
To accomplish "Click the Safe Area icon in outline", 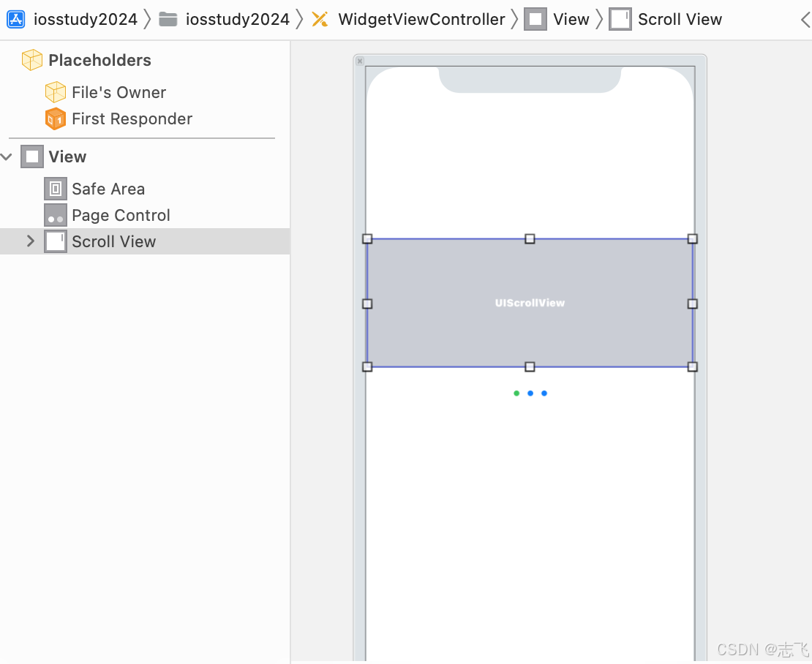I will coord(56,189).
